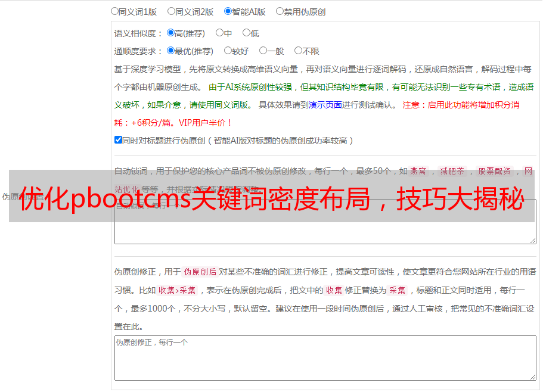The width and height of the screenshot is (543, 392).
Task: Click the 减肥茶 example keyword
Action: click(452, 171)
